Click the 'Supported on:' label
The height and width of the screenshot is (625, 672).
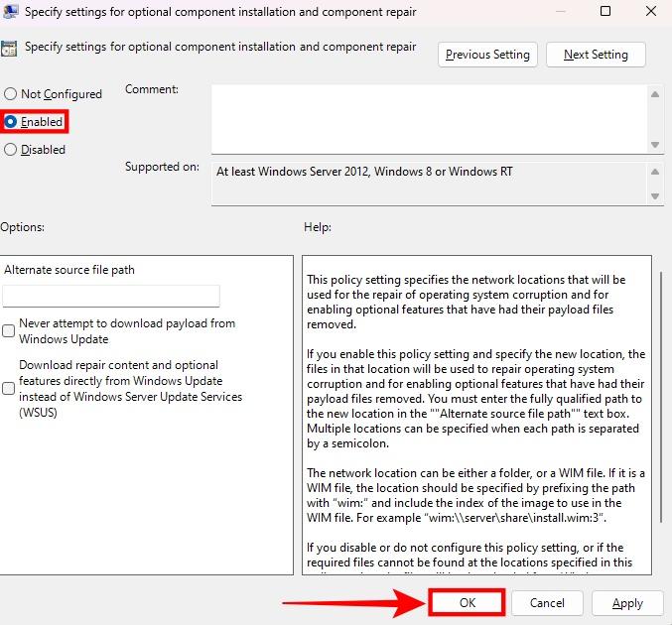pyautogui.click(x=162, y=167)
